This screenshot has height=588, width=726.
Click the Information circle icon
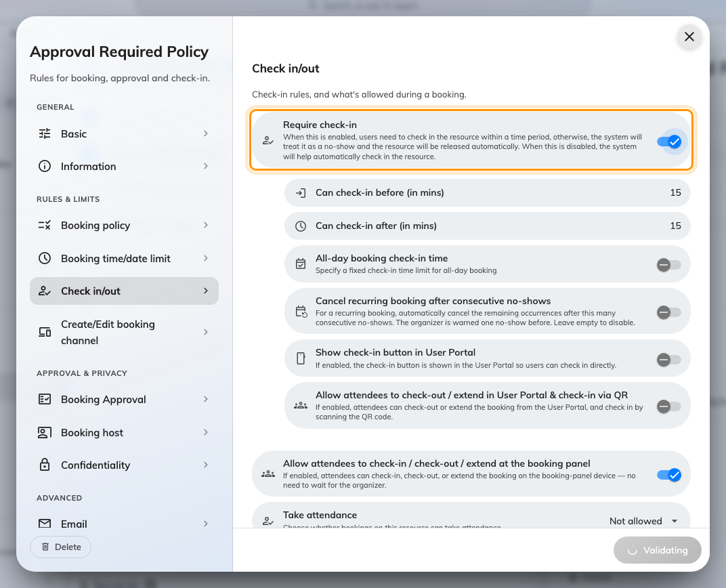[45, 166]
